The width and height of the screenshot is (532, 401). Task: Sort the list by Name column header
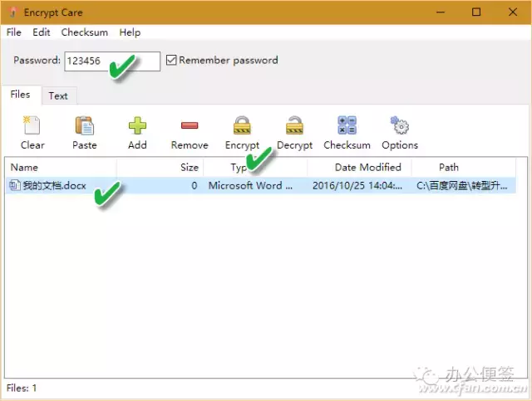[x=61, y=167]
